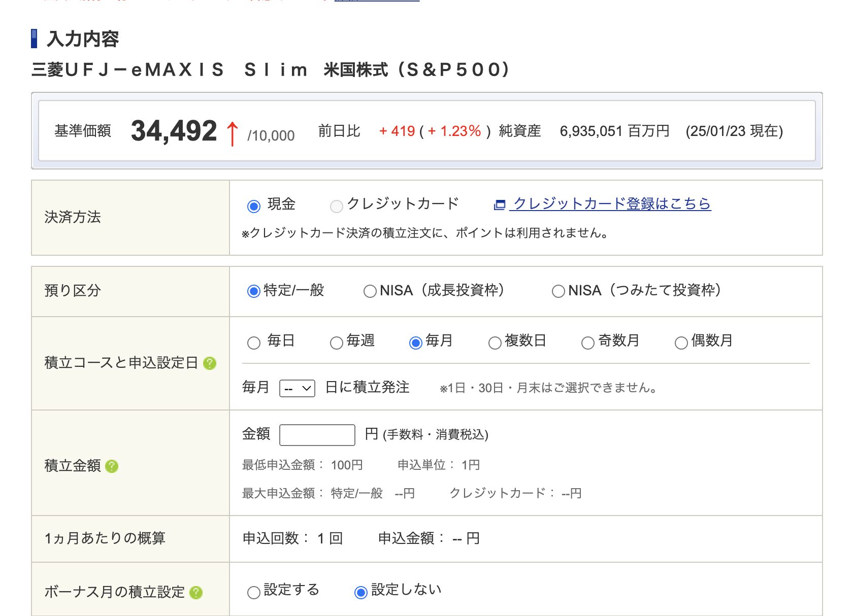Click the 決済方法 row label
The image size is (853, 616).
[x=73, y=217]
